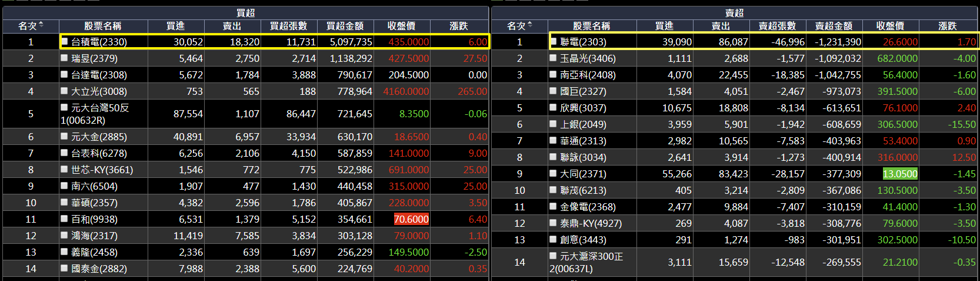
Task: Sort by 賣出 column in the 買超 table
Action: 232,26
